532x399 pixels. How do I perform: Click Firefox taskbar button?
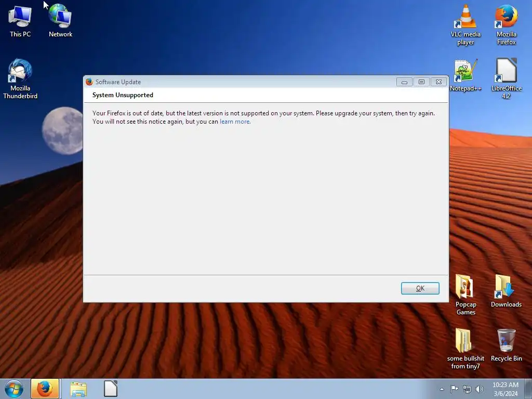[x=45, y=389]
